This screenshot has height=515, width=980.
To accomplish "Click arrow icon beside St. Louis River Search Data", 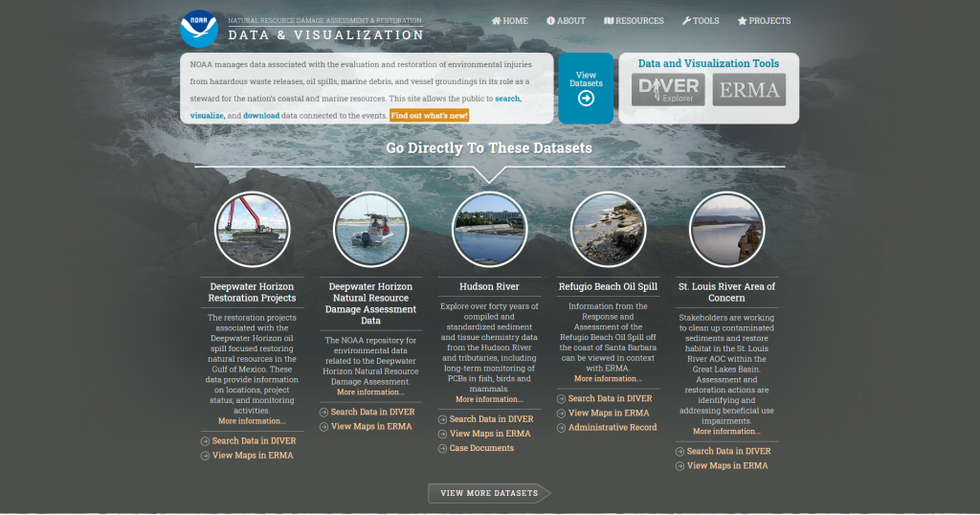I will 680,451.
